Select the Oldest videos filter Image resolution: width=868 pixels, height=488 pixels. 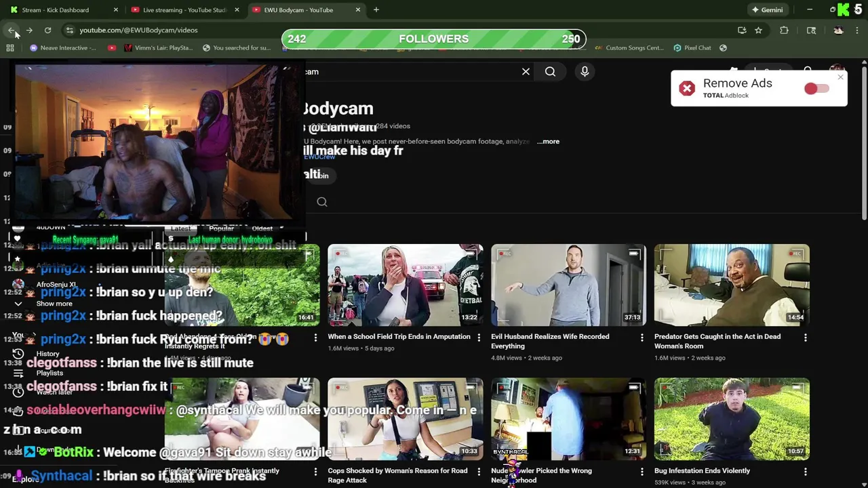(x=262, y=228)
